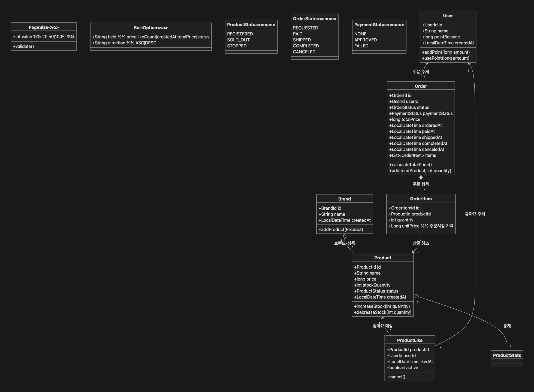Click the ProductStatus<enum> box title
This screenshot has width=534, height=392.
(x=251, y=25)
